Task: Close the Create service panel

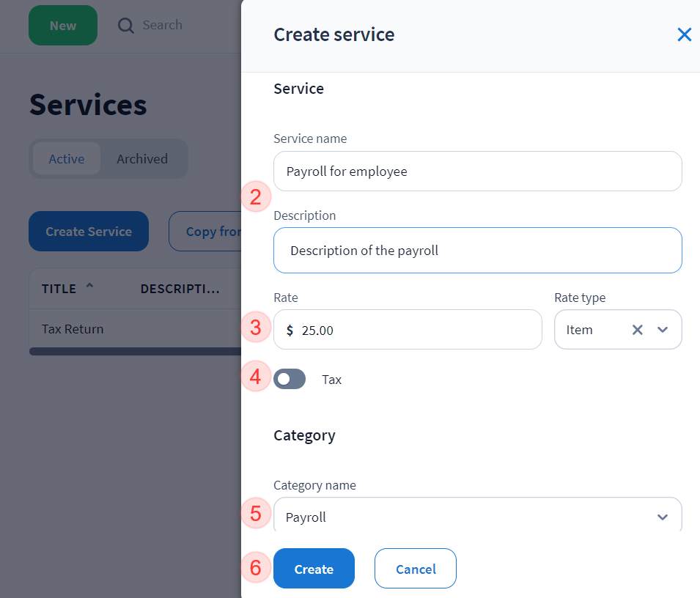Action: tap(684, 34)
